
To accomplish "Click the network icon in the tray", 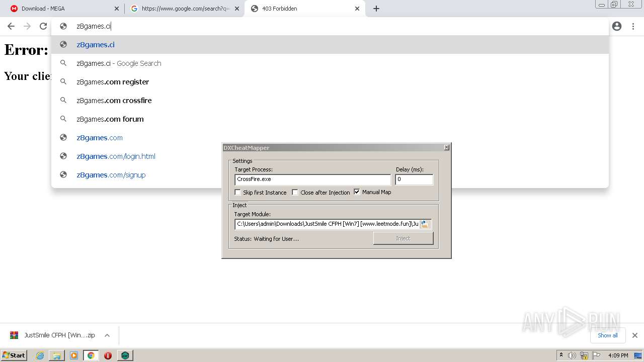I will coord(584,355).
